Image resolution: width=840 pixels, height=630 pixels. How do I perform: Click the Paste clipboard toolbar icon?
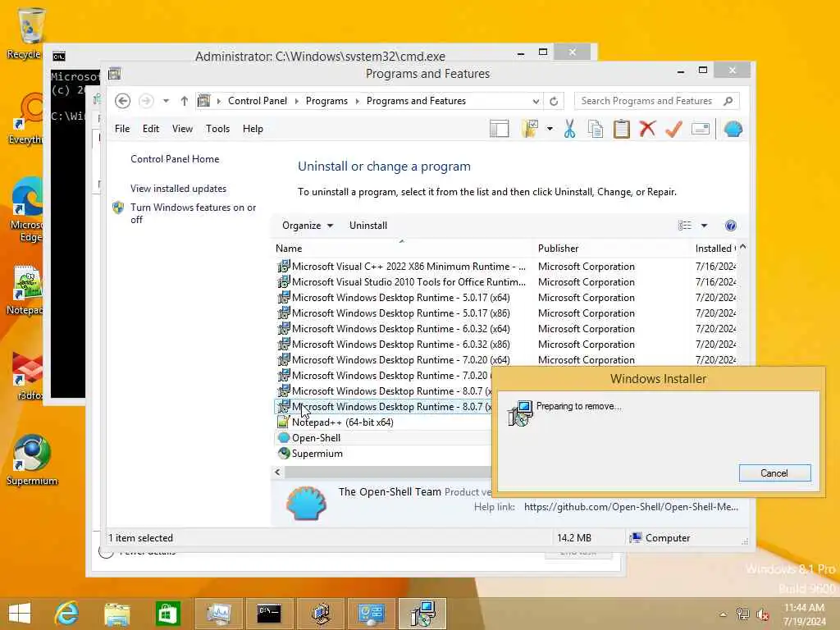click(622, 129)
